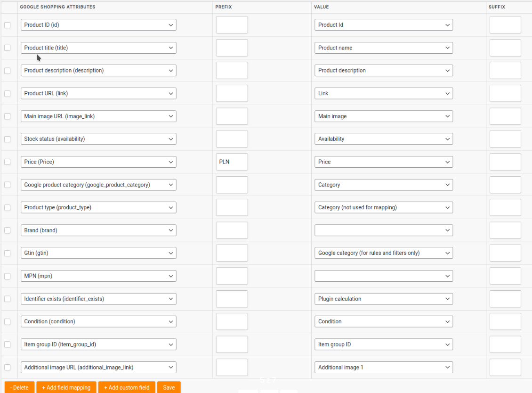
Task: Open the Product name value dropdown
Action: 384,48
